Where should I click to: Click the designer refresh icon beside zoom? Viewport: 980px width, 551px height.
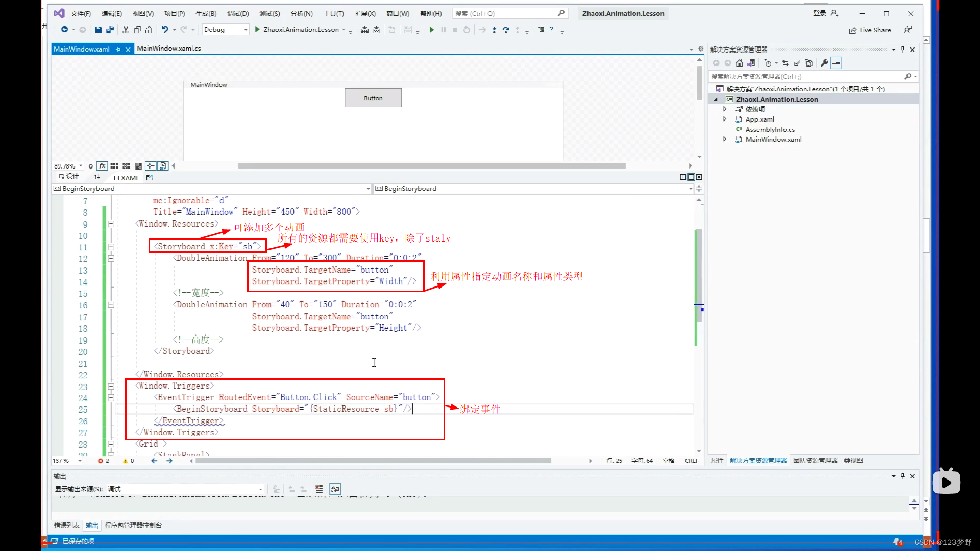(91, 166)
